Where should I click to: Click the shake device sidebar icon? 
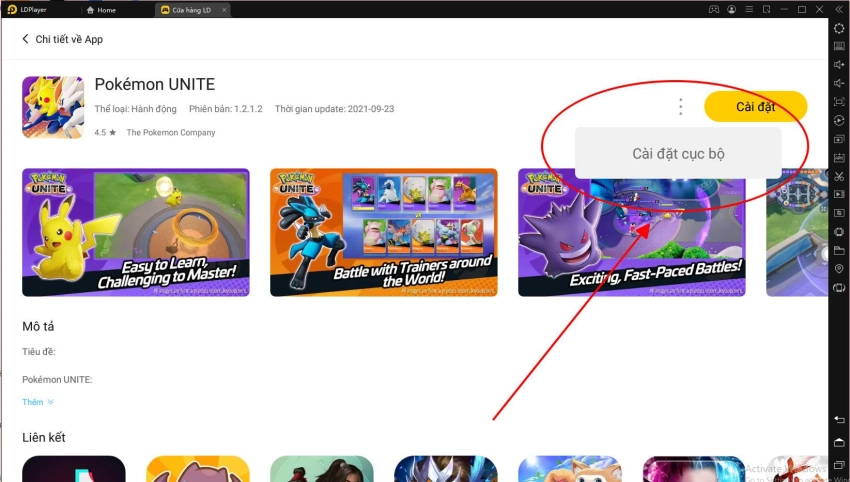(x=839, y=232)
